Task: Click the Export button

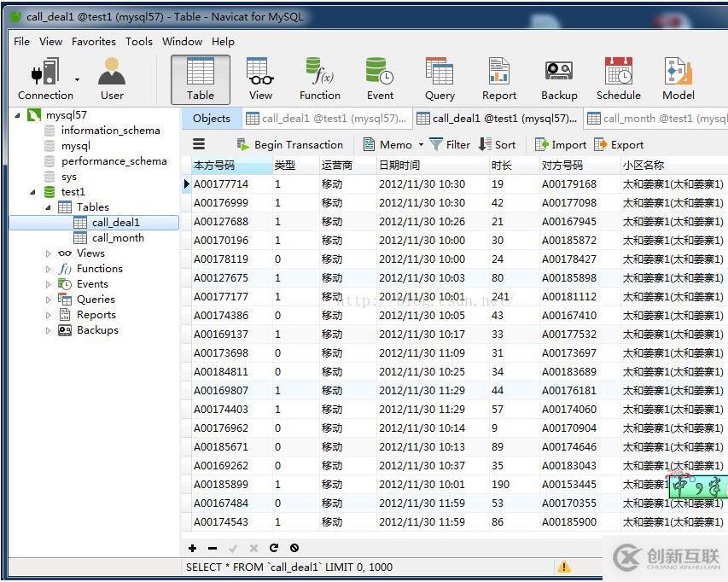Action: pyautogui.click(x=619, y=145)
